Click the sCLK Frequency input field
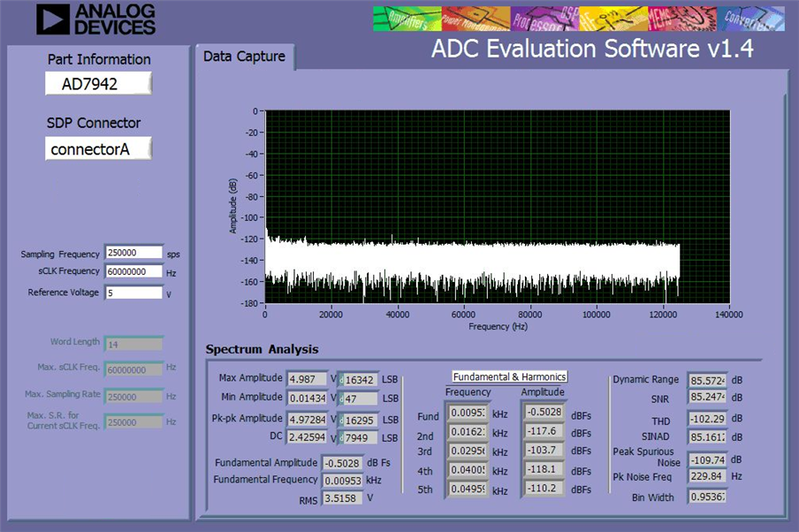799x532 pixels. click(x=134, y=271)
